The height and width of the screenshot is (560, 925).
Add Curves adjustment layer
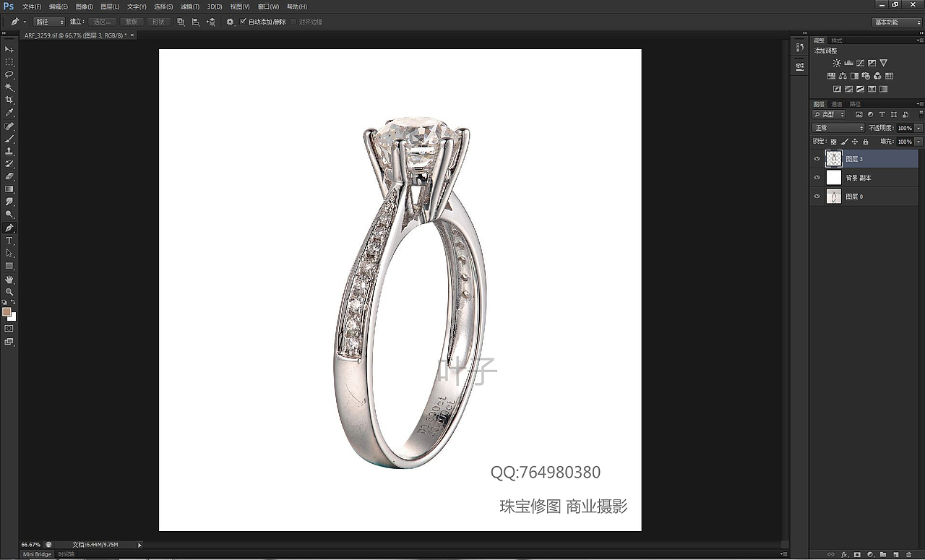pyautogui.click(x=860, y=63)
